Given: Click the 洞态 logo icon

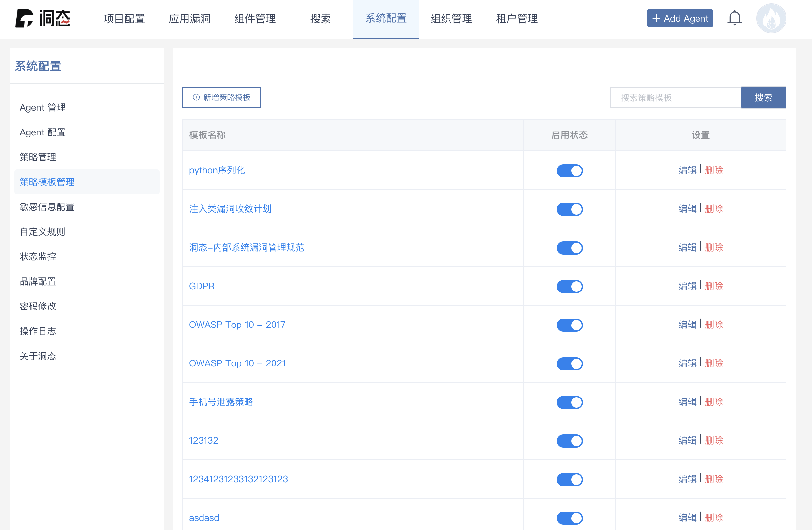Looking at the screenshot, I should coord(43,18).
